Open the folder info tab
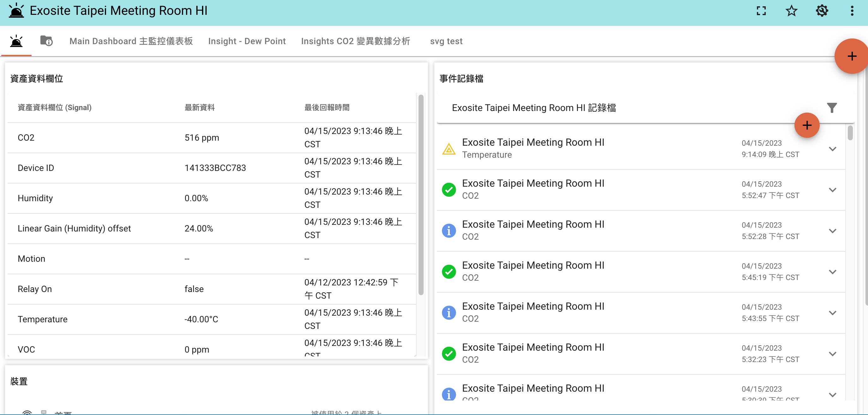 click(x=46, y=41)
